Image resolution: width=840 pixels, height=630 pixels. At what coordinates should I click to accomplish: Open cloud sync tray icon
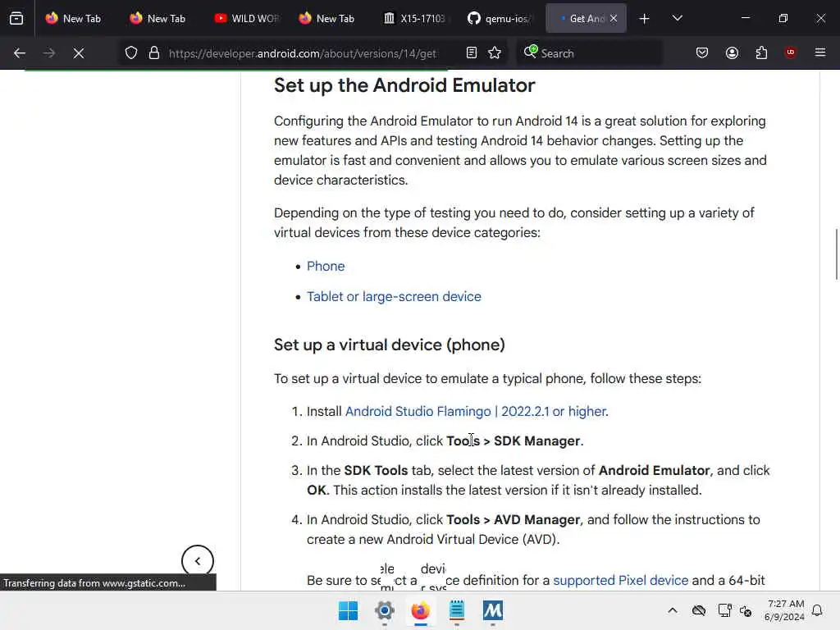coord(699,610)
